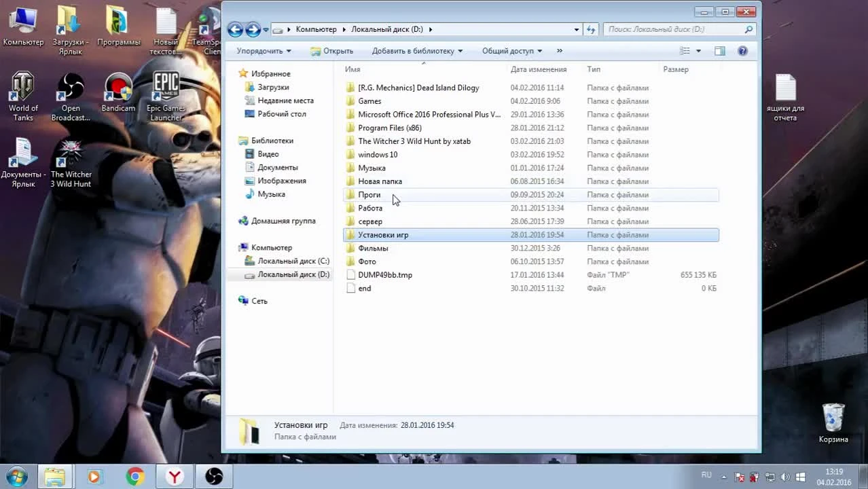Click the Открыть toolbar button

point(332,51)
